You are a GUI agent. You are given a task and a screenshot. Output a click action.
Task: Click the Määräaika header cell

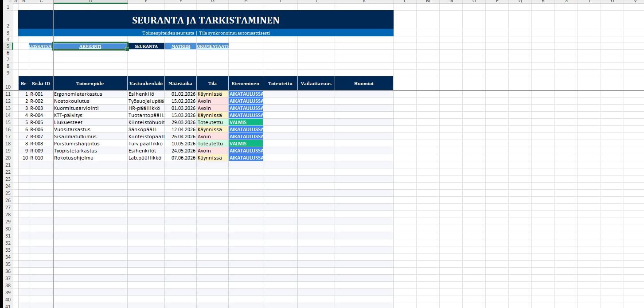tap(180, 83)
